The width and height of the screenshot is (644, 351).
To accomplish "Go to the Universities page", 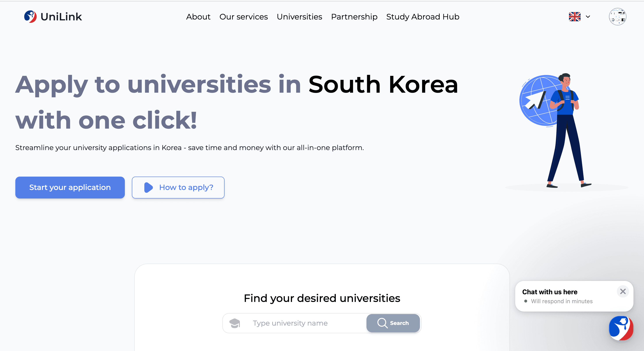I will point(299,17).
